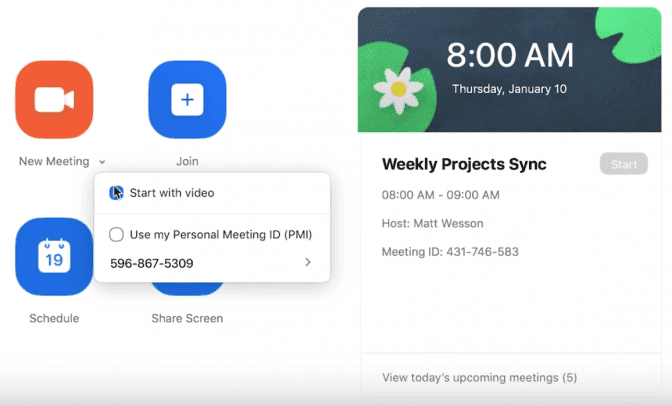Click the Join label under the plus icon
672x406 pixels.
click(x=187, y=161)
